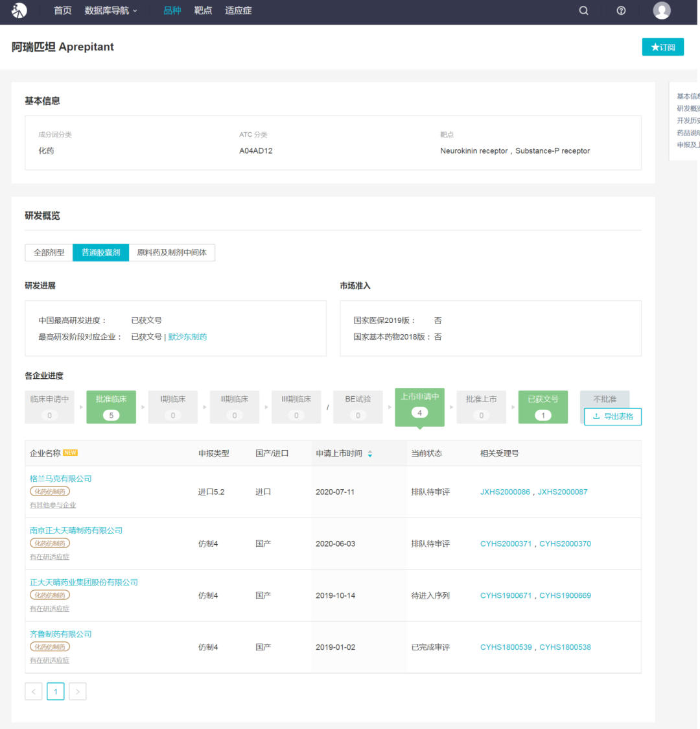Select 已获文号 stage with 1
This screenshot has height=729, width=700.
click(x=543, y=407)
